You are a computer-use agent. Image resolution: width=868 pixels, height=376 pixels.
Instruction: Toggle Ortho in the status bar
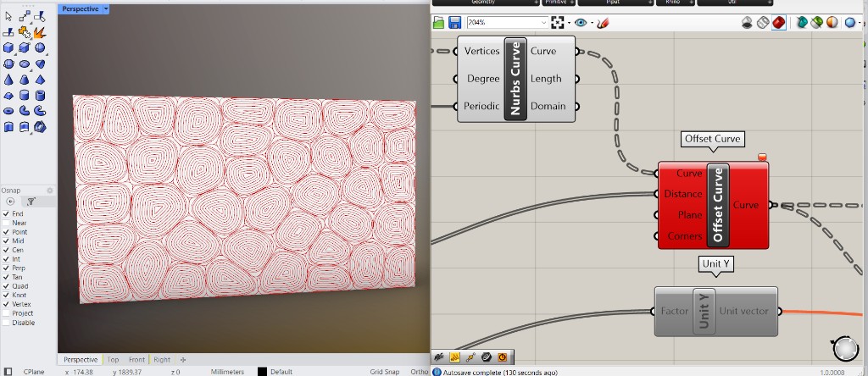(x=419, y=372)
